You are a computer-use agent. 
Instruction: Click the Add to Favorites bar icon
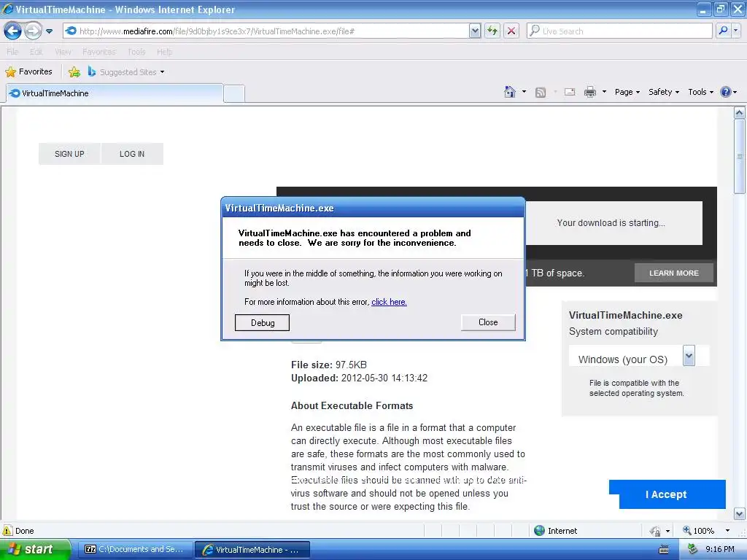tap(74, 72)
